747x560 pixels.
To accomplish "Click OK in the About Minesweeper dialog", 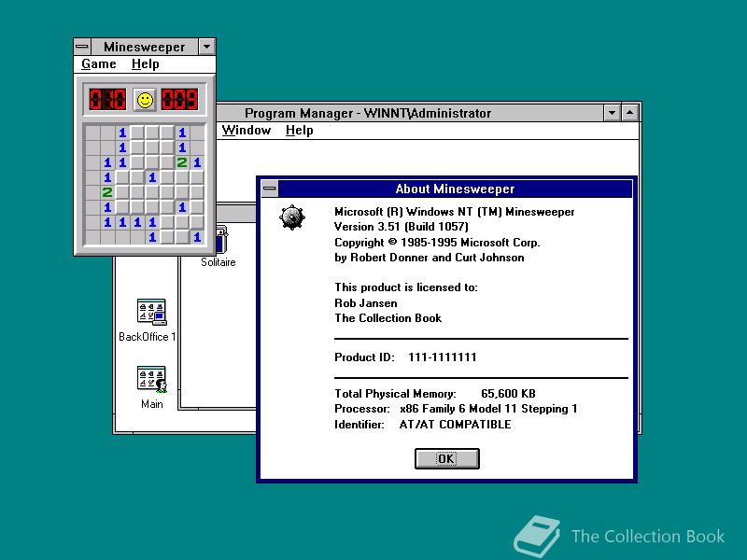I will [x=447, y=458].
